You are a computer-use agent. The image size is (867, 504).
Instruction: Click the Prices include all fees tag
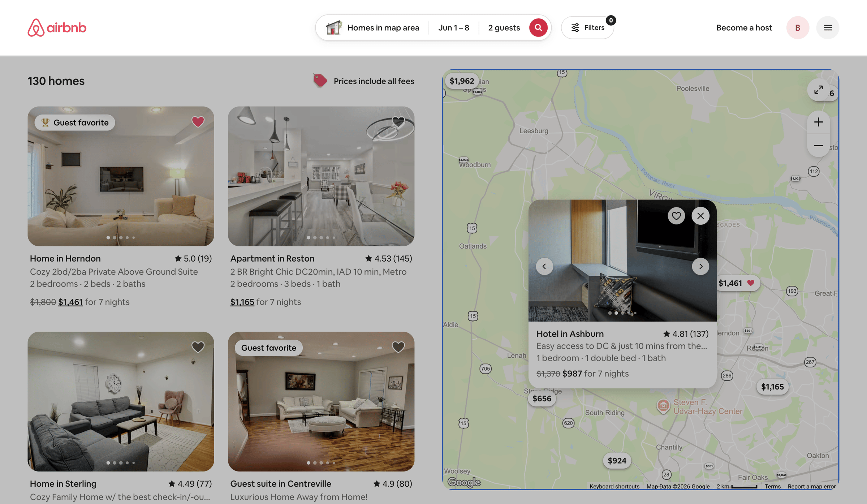click(363, 81)
